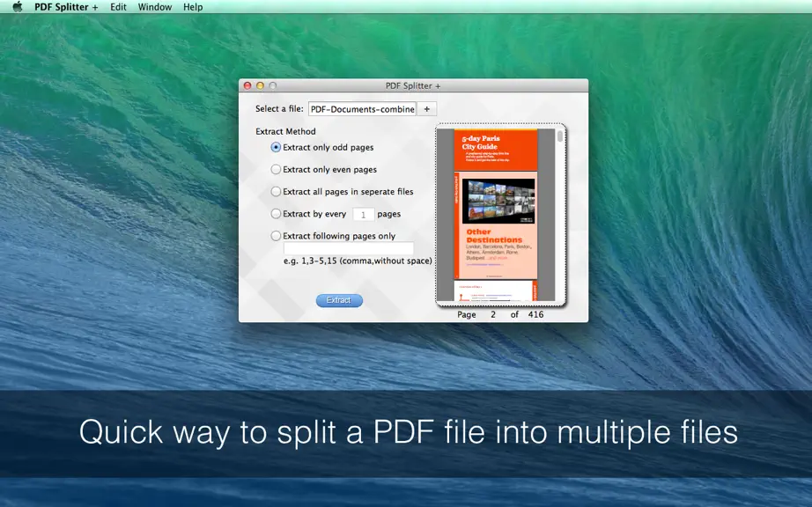Click the pages count field after every

coord(364,214)
